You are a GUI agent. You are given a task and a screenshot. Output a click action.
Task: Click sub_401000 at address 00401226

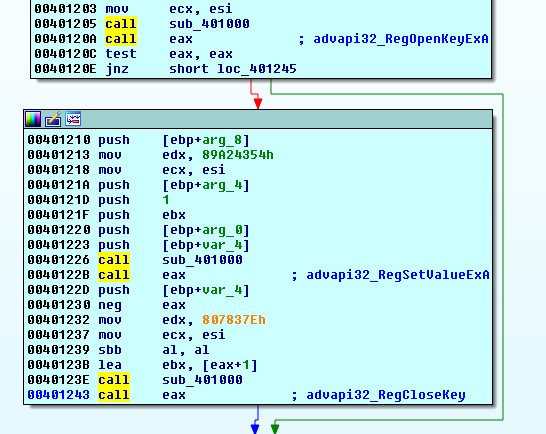(202, 260)
